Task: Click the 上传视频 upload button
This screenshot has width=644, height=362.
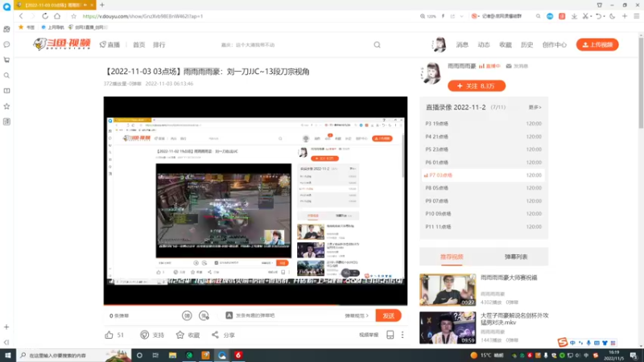Action: 597,44
